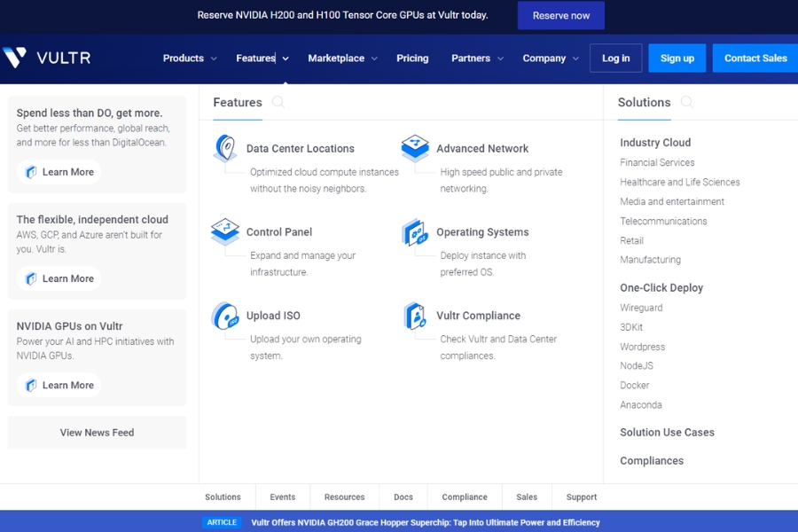Select Anaconda one-click app
Image resolution: width=798 pixels, height=532 pixels.
coord(641,404)
